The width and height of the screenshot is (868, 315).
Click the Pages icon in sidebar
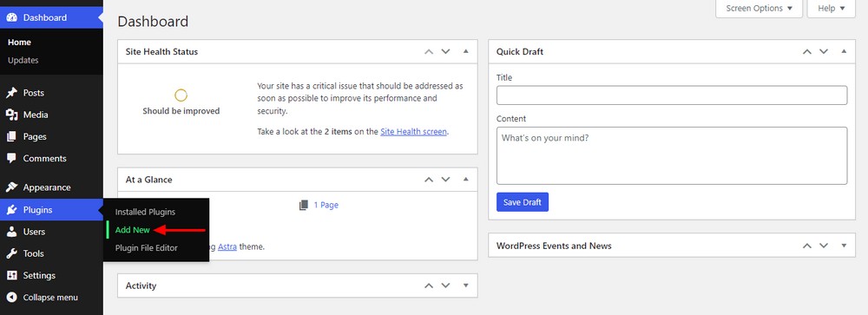pos(11,137)
